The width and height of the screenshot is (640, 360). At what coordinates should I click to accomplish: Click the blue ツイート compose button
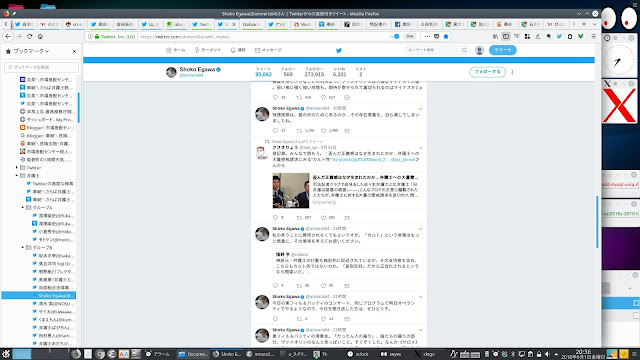click(x=502, y=50)
